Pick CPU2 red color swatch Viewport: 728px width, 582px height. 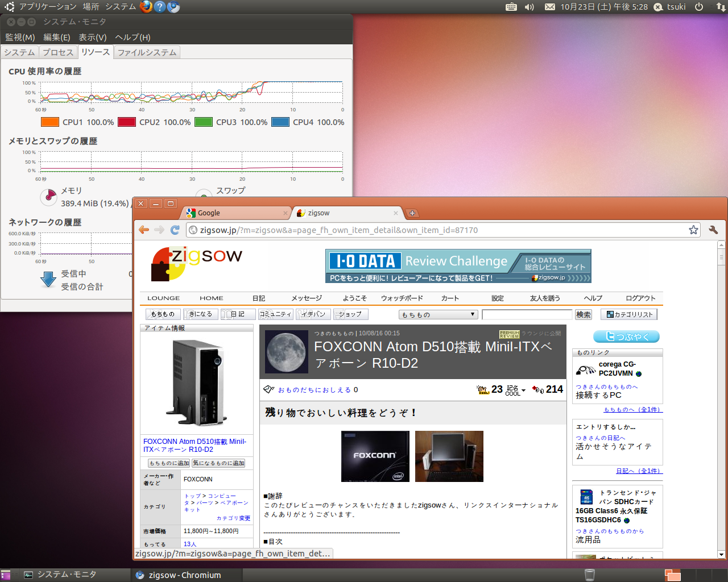pyautogui.click(x=127, y=122)
